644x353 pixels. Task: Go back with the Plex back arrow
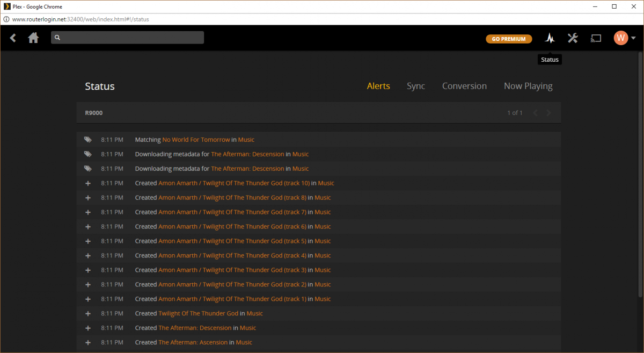point(13,38)
